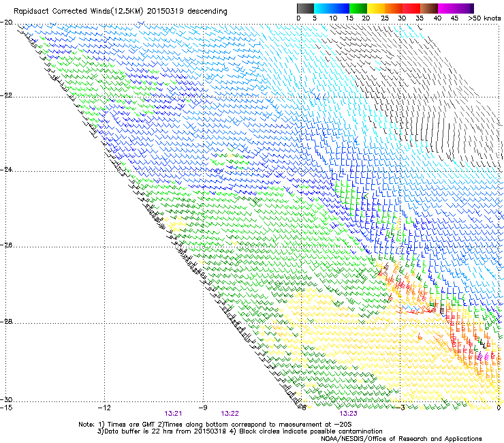
Task: Click the gray 0-5 knots legend swatch
Action: pyautogui.click(x=305, y=8)
